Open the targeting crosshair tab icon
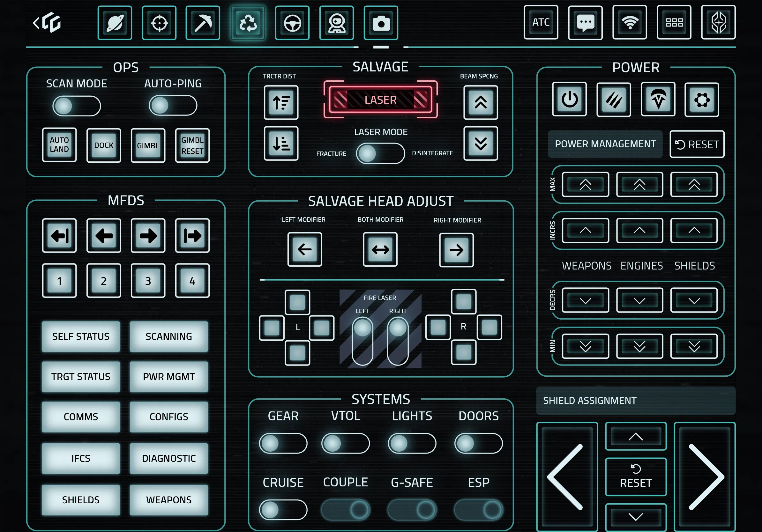This screenshot has width=762, height=532. [159, 23]
